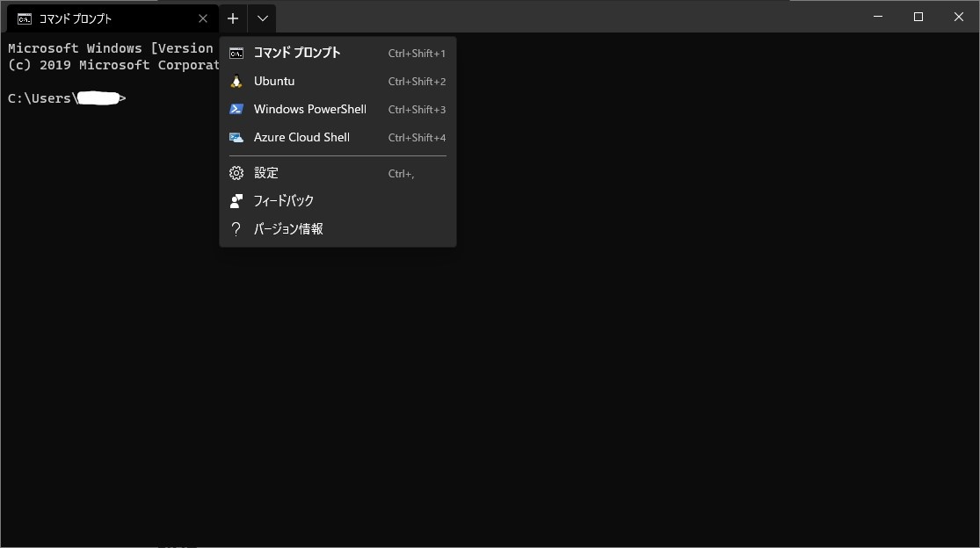Close the terminal window
980x548 pixels.
pyautogui.click(x=959, y=17)
